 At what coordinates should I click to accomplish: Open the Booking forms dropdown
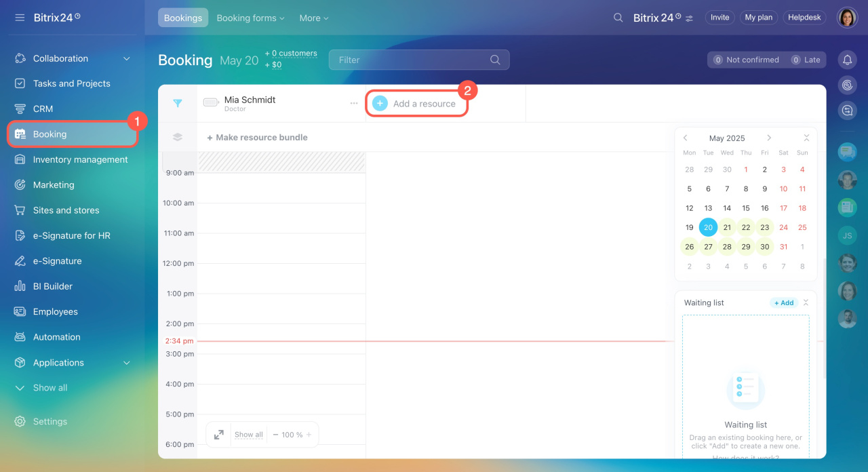coord(250,18)
